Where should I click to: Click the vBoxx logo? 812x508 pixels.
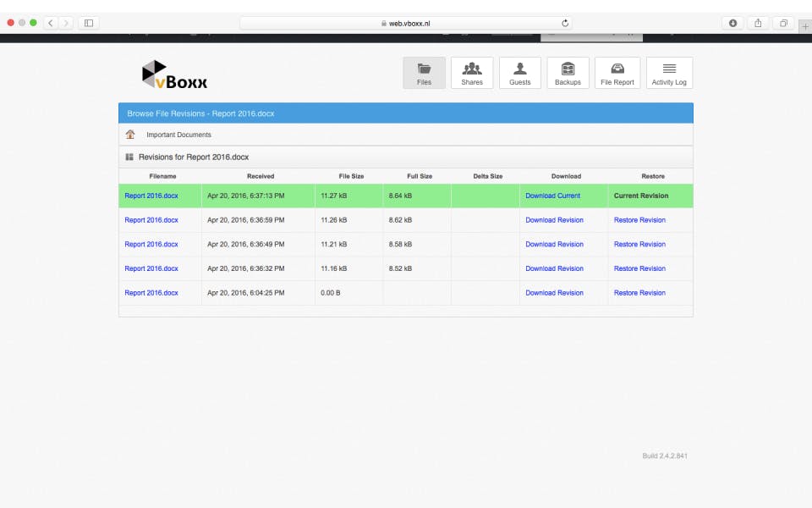175,75
